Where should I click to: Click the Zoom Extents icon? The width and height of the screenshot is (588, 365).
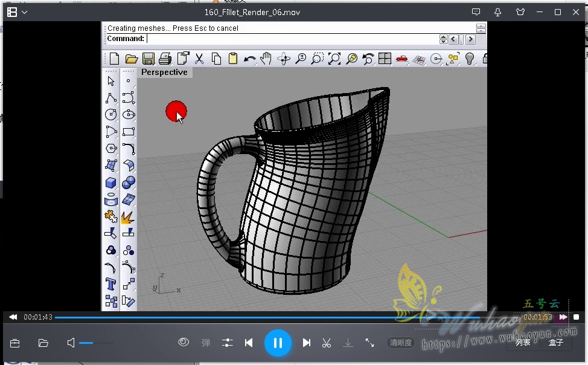(334, 59)
